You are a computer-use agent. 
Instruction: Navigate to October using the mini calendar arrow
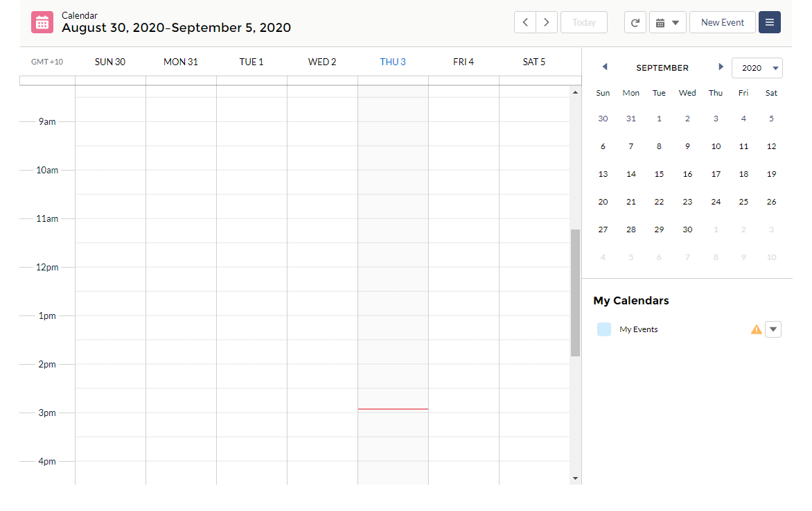[721, 67]
